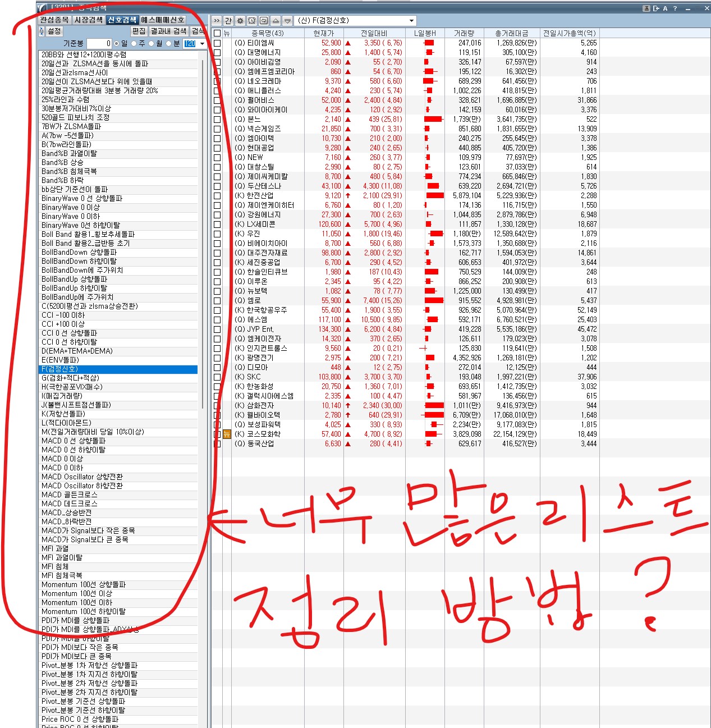Check the box next to 티이엠씨
The image size is (711, 728).
tap(217, 43)
